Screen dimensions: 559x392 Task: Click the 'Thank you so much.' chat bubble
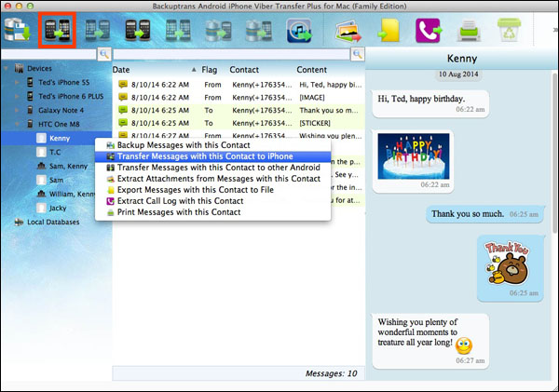485,214
